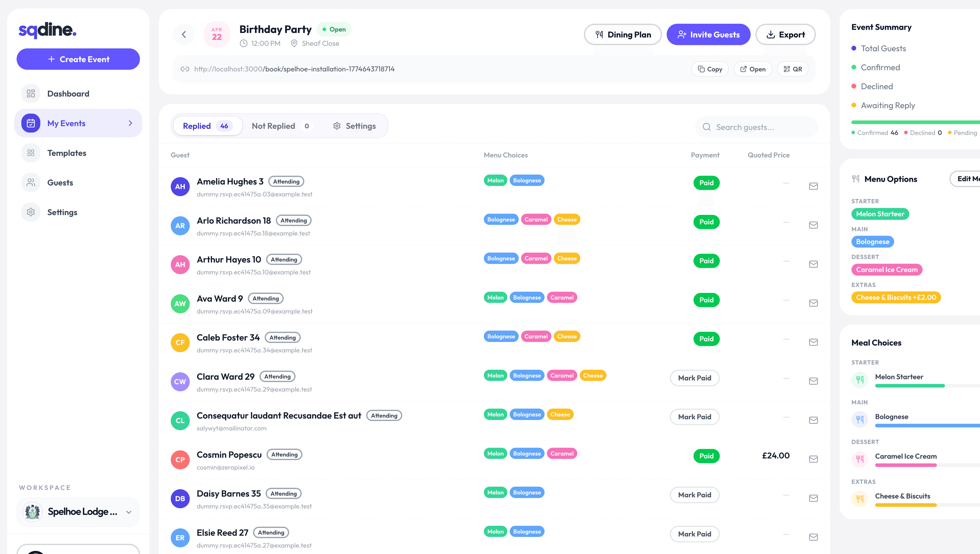Toggle Paid status for Arlo Richardson 18

click(706, 222)
